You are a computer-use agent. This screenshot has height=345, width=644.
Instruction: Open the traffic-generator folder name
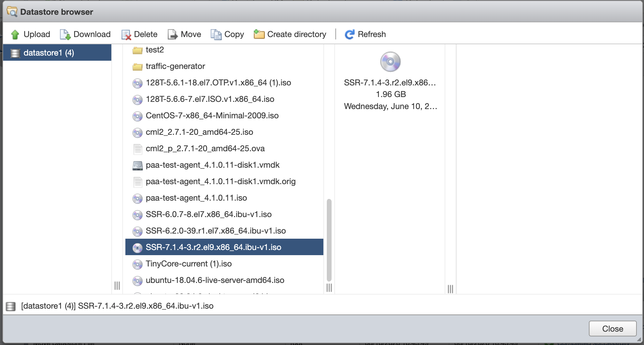175,66
